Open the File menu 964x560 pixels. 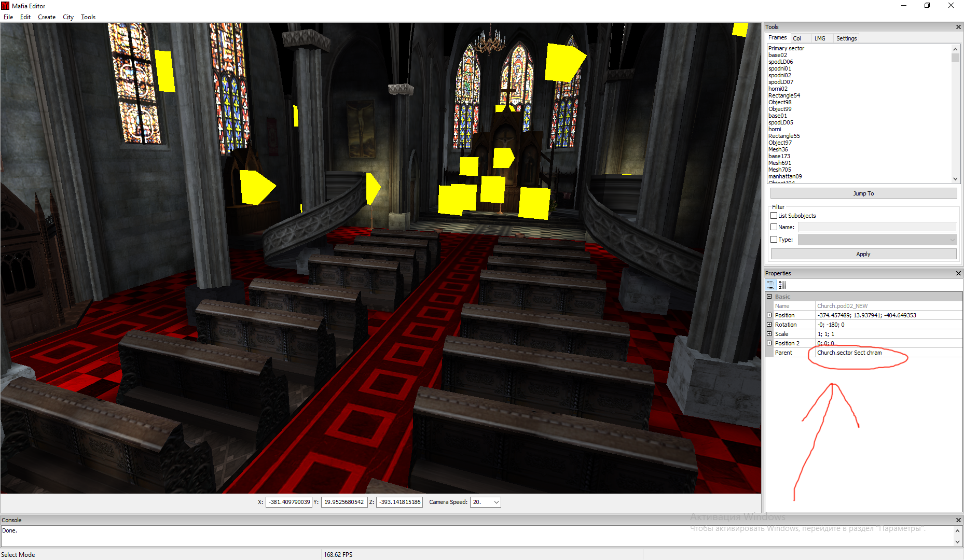point(8,17)
